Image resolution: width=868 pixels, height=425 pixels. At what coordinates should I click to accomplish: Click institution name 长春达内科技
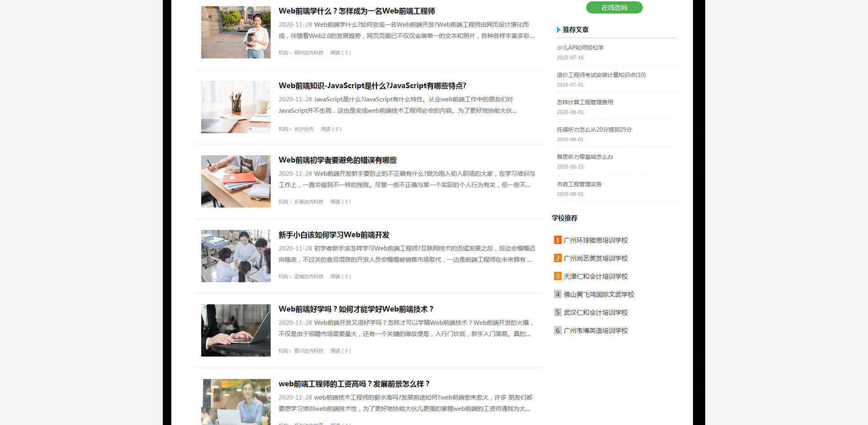point(309,202)
